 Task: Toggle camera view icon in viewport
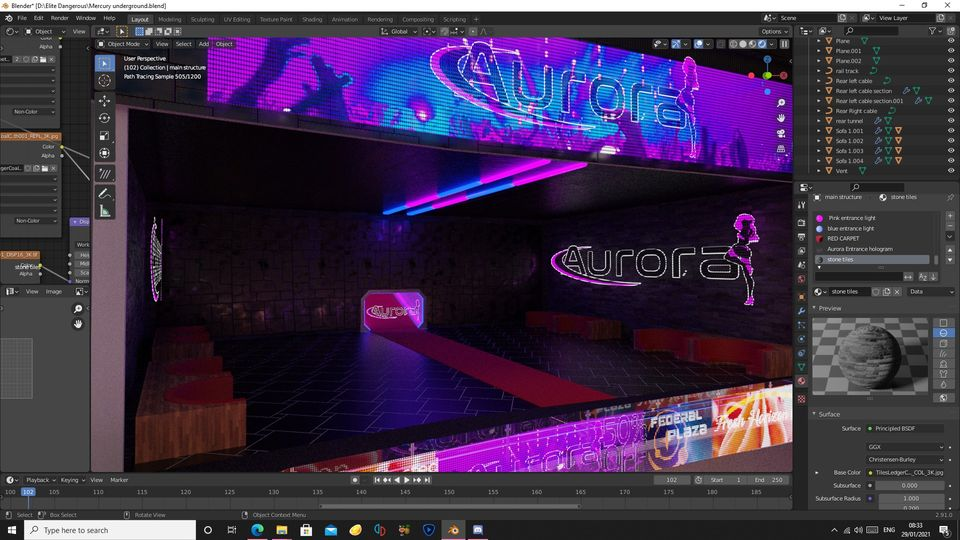point(781,133)
